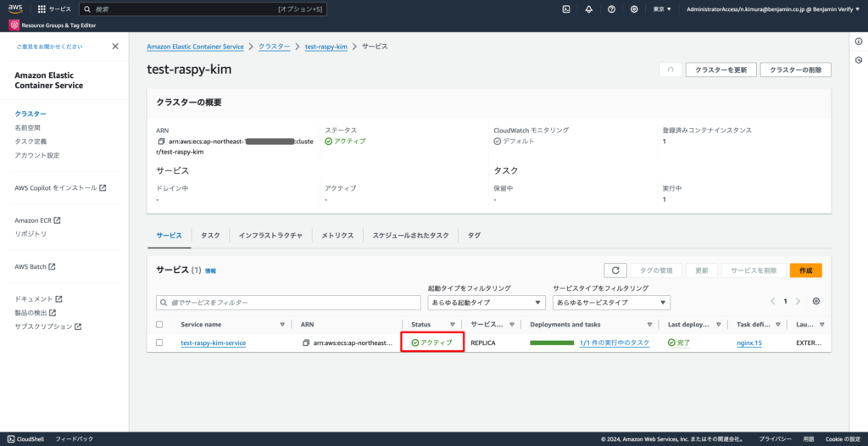Close the left navigation panel with X

tap(115, 47)
